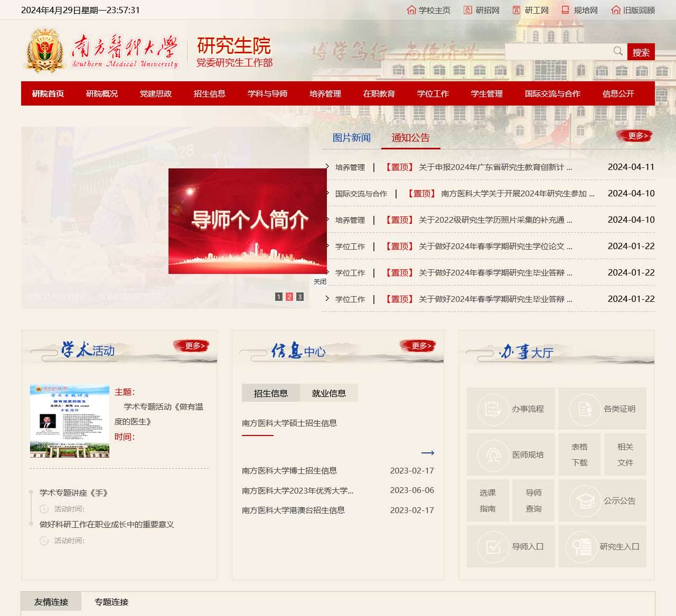The width and height of the screenshot is (676, 616).
Task: Open the academic lecture poster thumbnail
Action: [70, 421]
